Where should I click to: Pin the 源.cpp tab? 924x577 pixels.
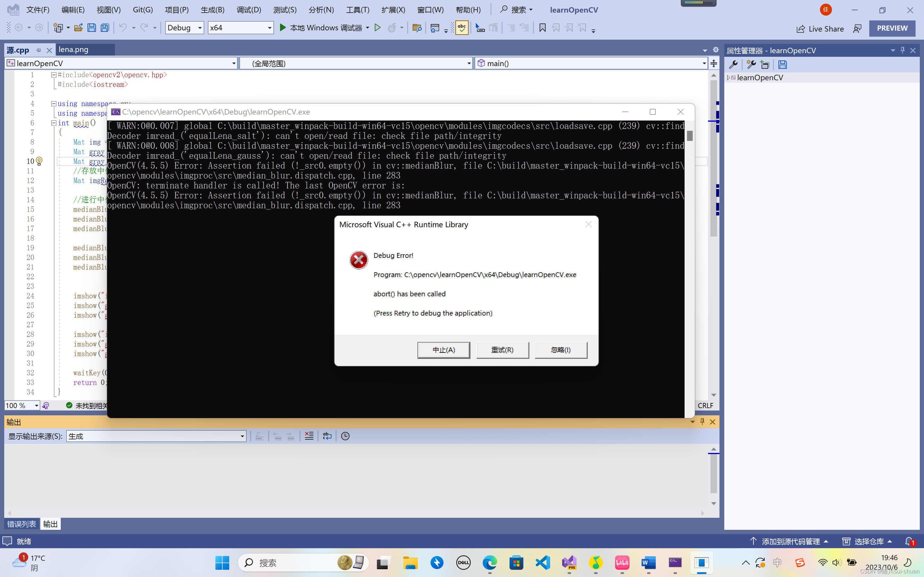coord(38,50)
